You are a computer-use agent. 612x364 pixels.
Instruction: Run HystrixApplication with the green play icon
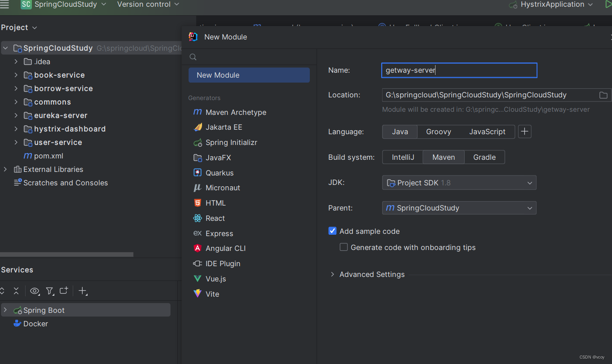(608, 4)
